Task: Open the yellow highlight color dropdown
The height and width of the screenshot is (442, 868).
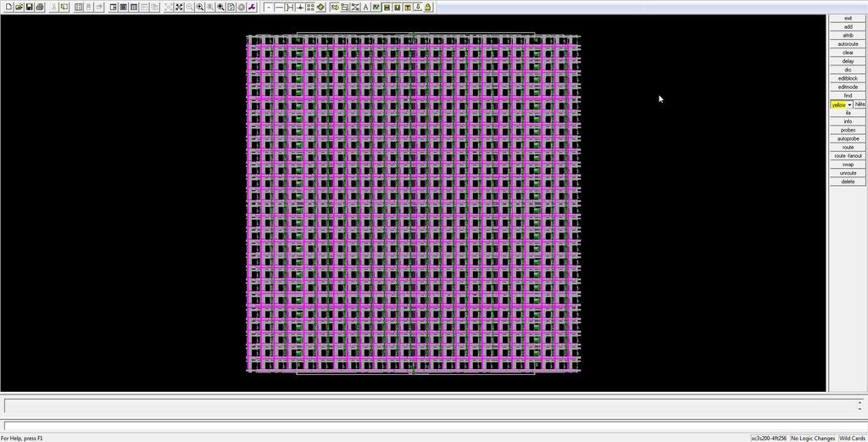Action: click(849, 104)
